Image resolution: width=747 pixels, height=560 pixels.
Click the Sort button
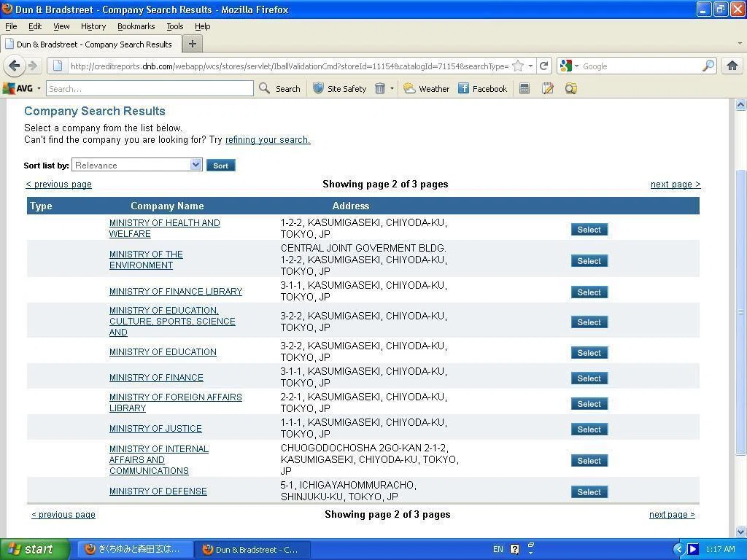tap(220, 166)
